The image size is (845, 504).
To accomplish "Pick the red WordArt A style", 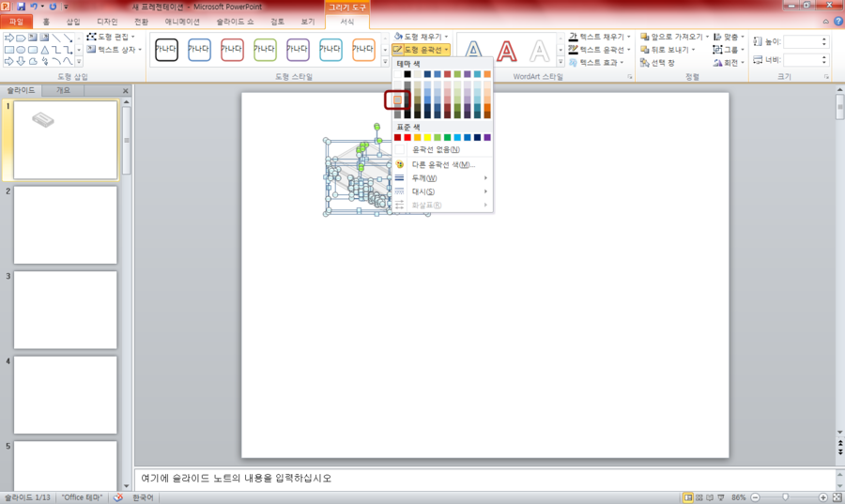I will pyautogui.click(x=507, y=51).
